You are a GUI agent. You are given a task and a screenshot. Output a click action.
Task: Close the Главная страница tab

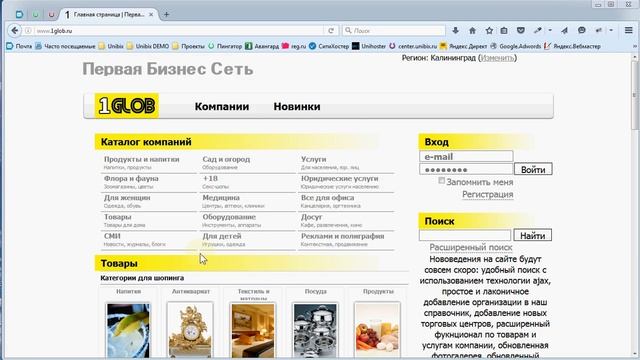[x=151, y=14]
